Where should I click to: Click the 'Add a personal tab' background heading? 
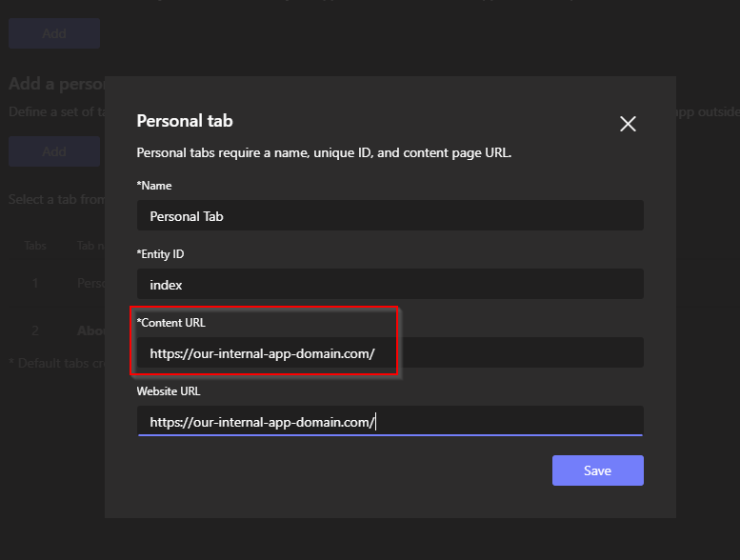[55, 84]
